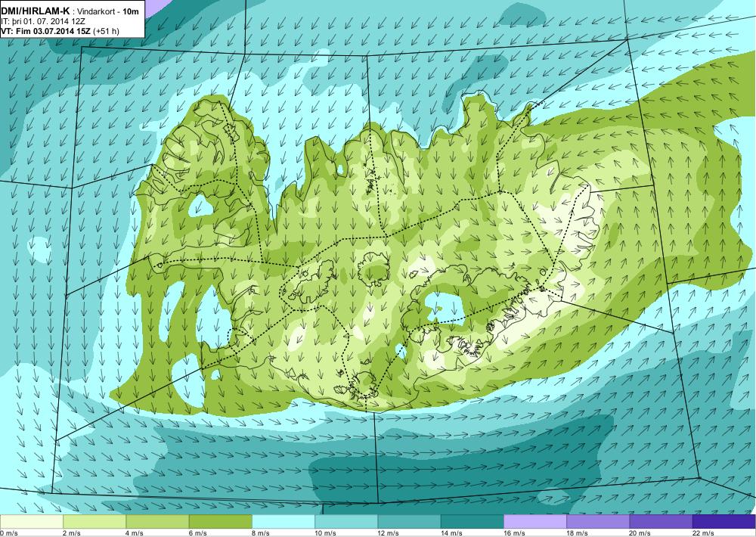Click the "2 m/s" legend label

[73, 533]
